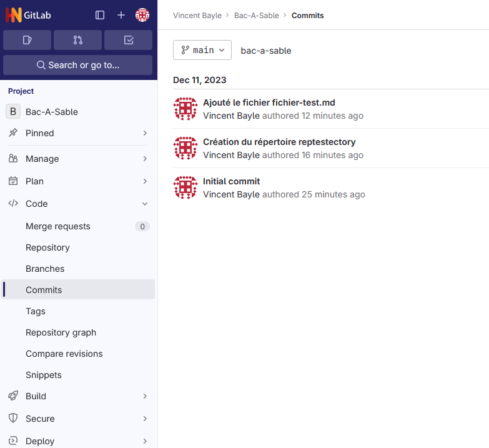Open the user avatar menu in sidebar
This screenshot has height=448, width=489.
pyautogui.click(x=142, y=15)
